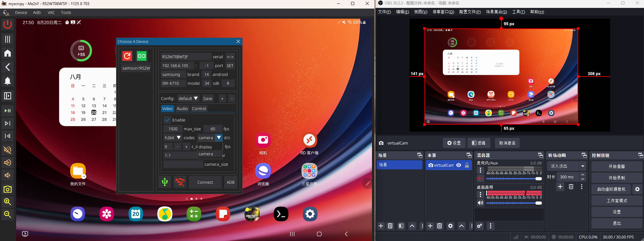Screen dimensions: 644x241
Task: Choose display option in source list
Action: 205,147
